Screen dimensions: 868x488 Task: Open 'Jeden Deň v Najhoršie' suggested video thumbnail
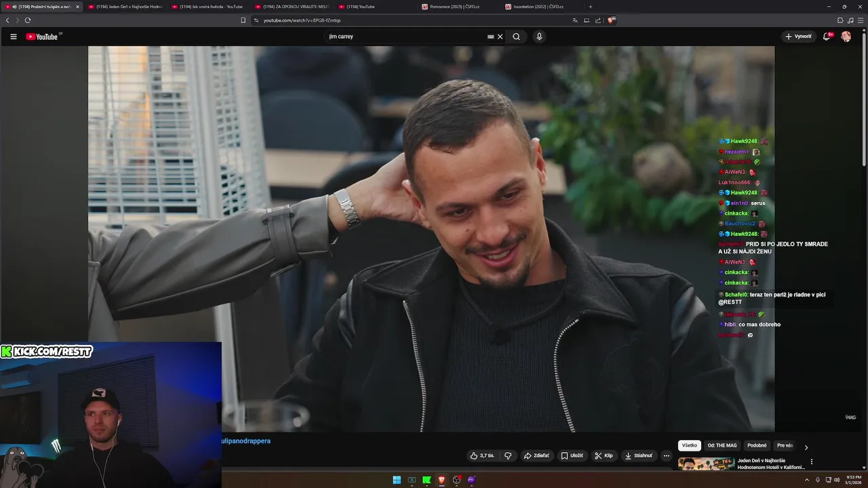point(706,464)
